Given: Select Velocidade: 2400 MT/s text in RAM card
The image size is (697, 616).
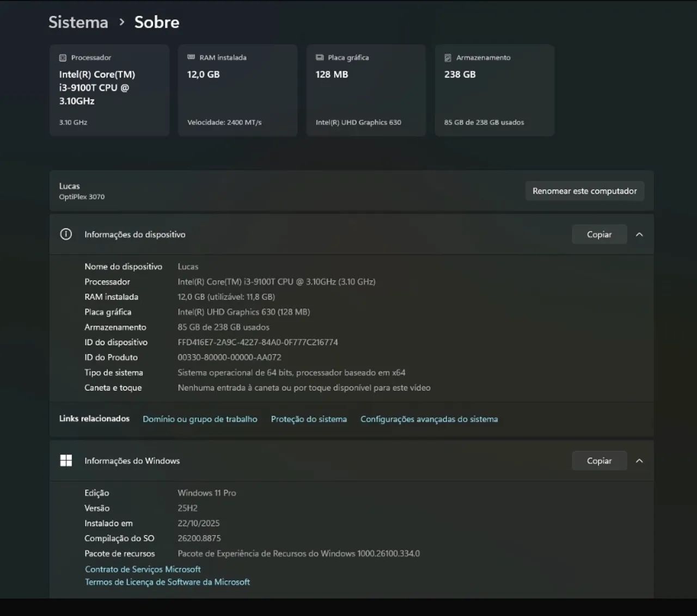Looking at the screenshot, I should point(224,122).
